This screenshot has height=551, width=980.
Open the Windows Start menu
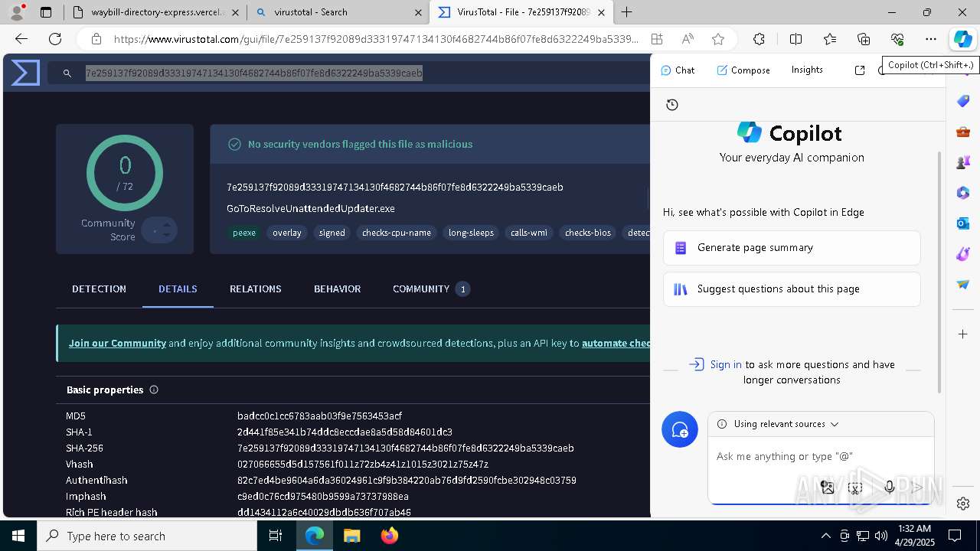pos(18,536)
